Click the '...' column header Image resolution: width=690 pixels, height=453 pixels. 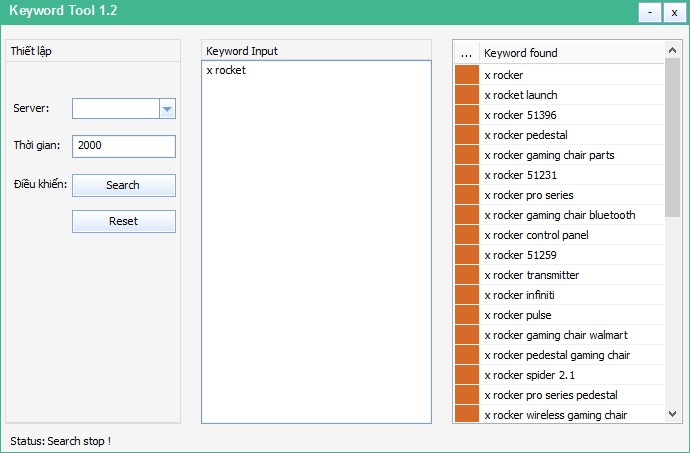tap(466, 53)
